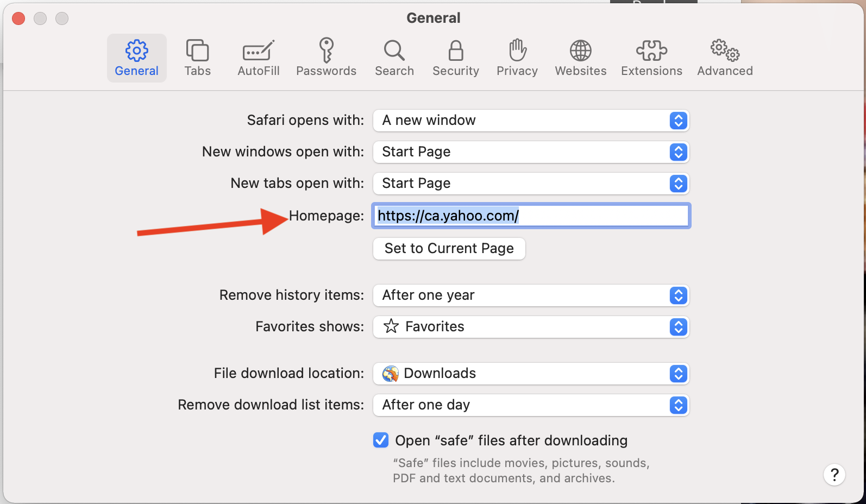Click the Set to Current Page button

[449, 249]
